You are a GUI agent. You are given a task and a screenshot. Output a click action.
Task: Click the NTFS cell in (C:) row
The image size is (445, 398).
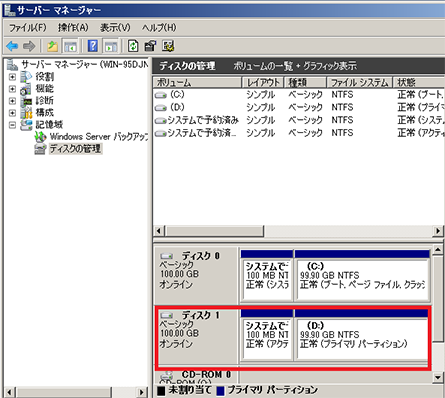pyautogui.click(x=342, y=95)
